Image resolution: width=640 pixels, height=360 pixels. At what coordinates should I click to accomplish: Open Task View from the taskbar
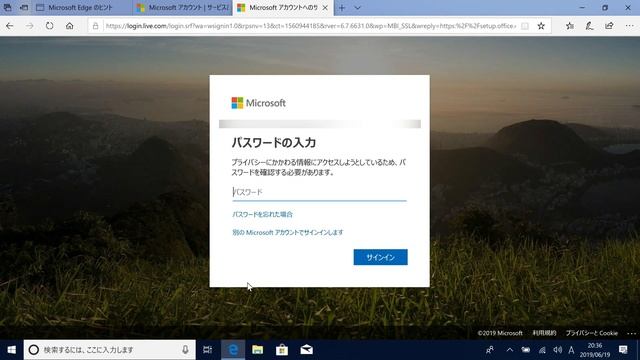coord(207,350)
